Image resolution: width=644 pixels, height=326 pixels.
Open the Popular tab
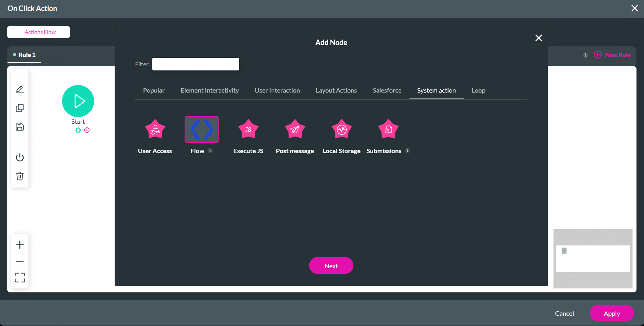click(154, 91)
